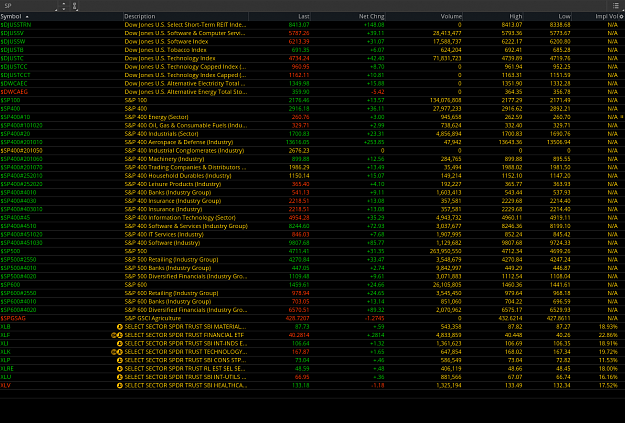The height and width of the screenshot is (423, 625).
Task: Sort by the Description column header
Action: (x=186, y=16)
